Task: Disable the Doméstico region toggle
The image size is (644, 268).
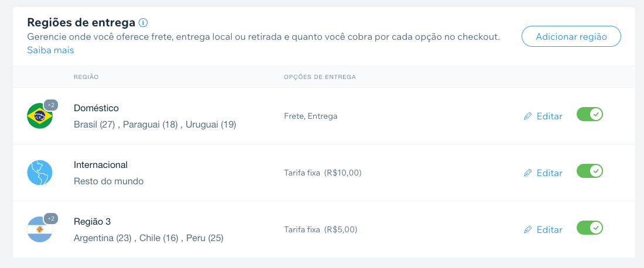Action: [590, 114]
